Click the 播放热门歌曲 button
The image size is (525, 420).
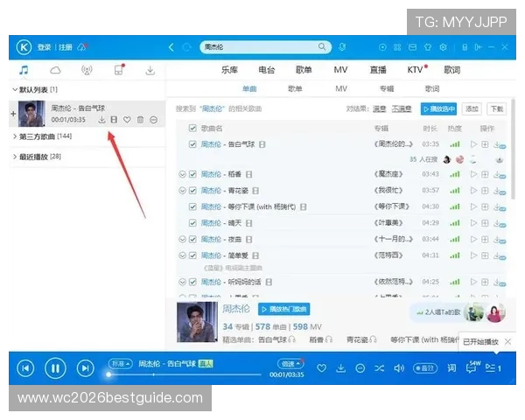(x=283, y=309)
